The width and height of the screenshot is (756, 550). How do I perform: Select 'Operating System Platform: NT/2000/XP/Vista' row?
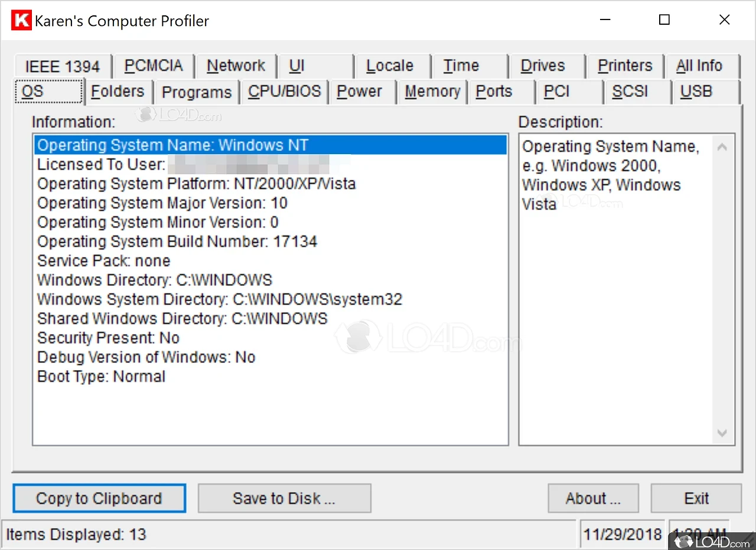[x=271, y=184]
